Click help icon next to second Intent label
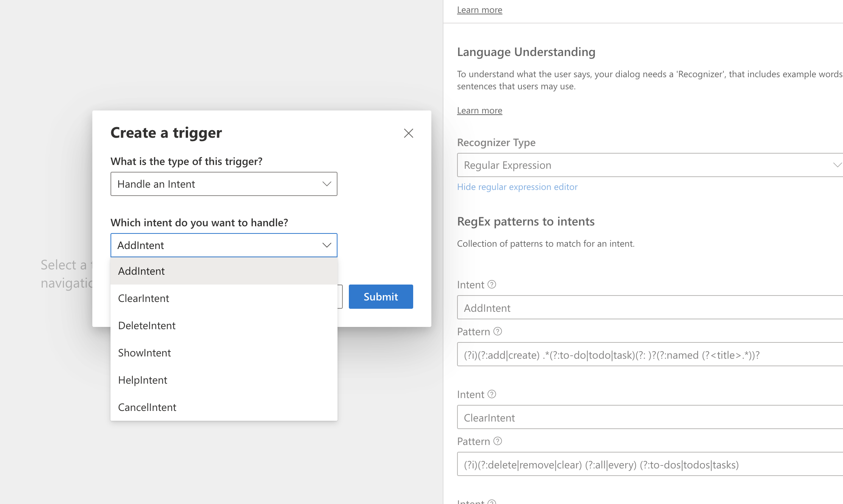This screenshot has width=843, height=504. click(x=491, y=394)
